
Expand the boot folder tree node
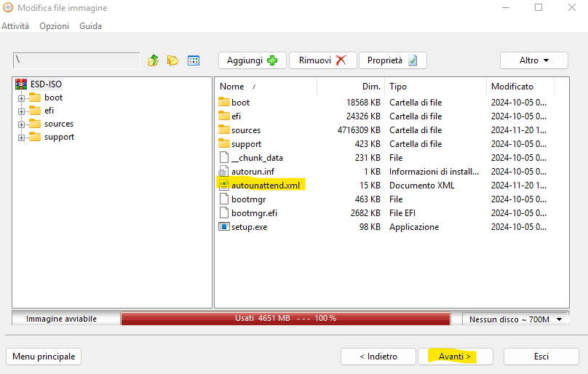22,98
